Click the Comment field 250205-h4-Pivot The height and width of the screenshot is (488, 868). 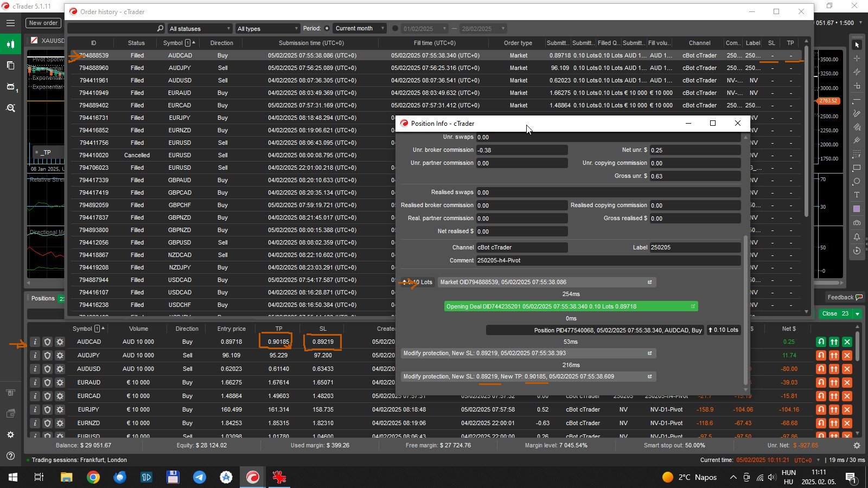[x=608, y=260]
